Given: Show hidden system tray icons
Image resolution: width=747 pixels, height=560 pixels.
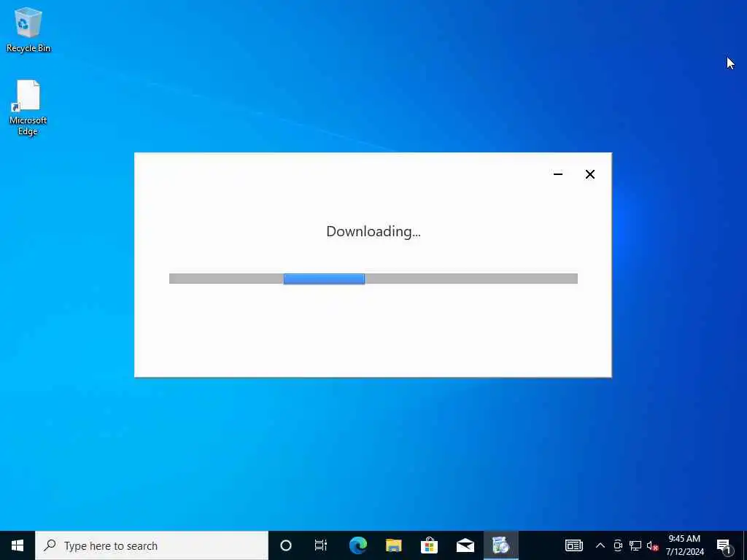Looking at the screenshot, I should (600, 545).
